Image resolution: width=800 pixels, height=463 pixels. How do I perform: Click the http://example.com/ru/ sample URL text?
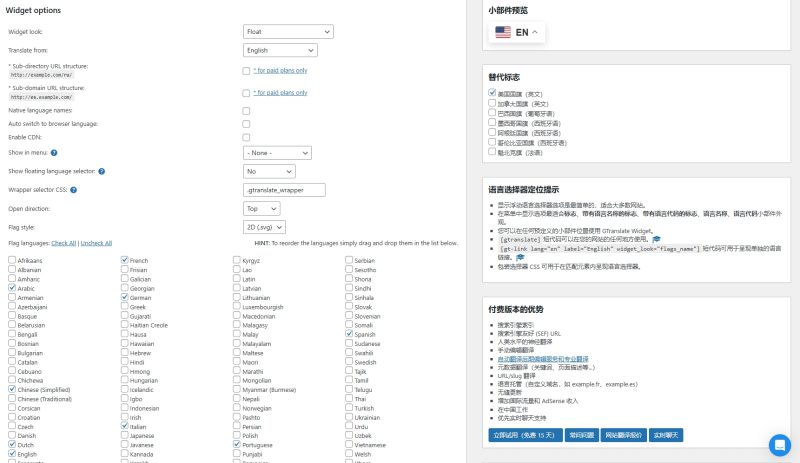[41, 75]
